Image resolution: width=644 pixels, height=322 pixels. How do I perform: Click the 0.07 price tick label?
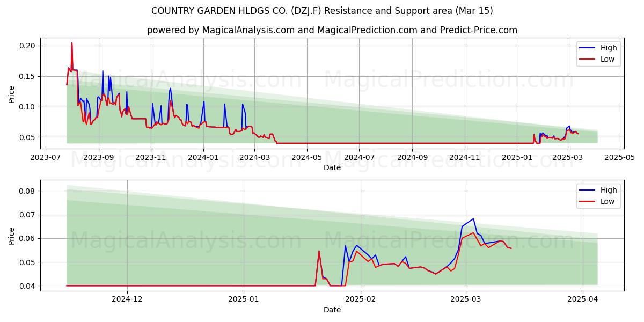pyautogui.click(x=28, y=215)
